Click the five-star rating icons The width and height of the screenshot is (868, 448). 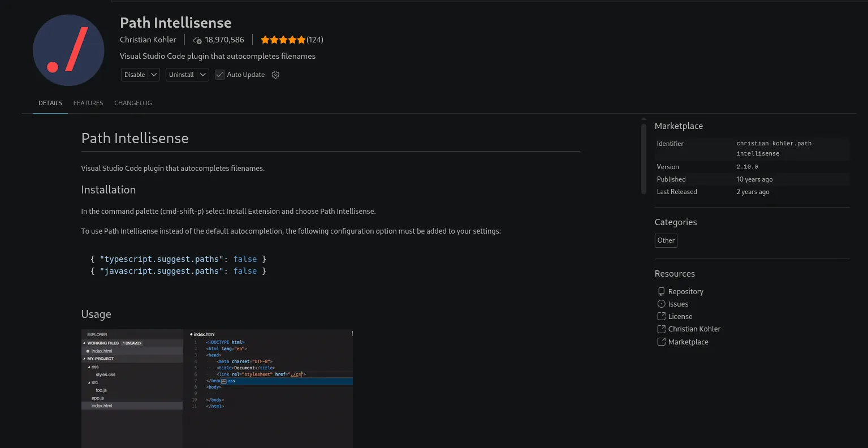click(283, 40)
